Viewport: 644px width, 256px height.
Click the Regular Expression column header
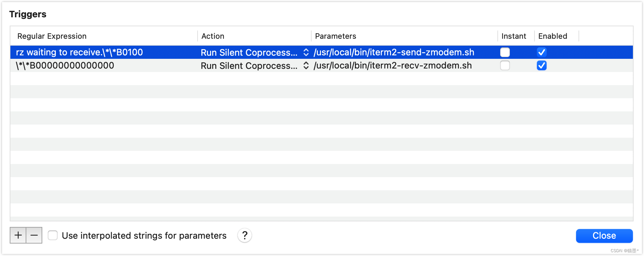click(x=52, y=36)
